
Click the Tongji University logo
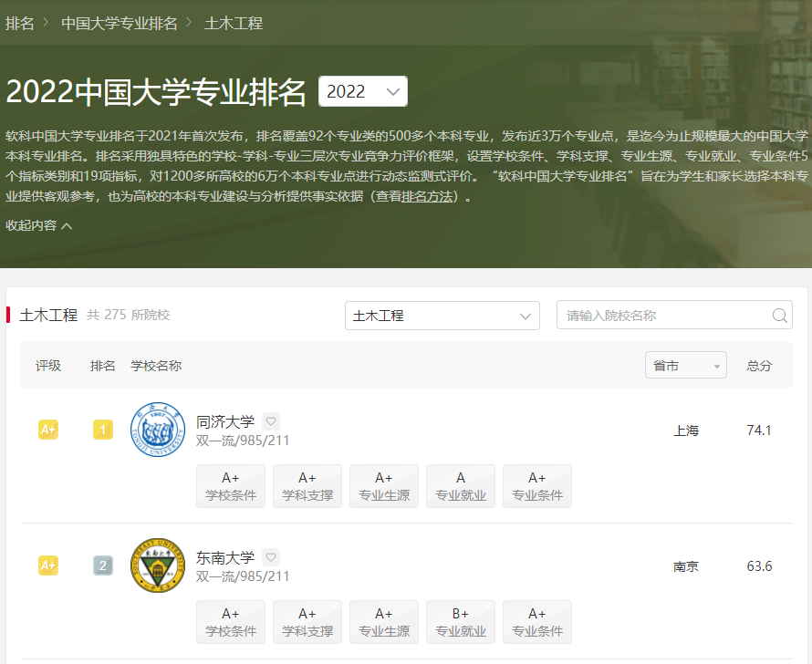point(158,430)
